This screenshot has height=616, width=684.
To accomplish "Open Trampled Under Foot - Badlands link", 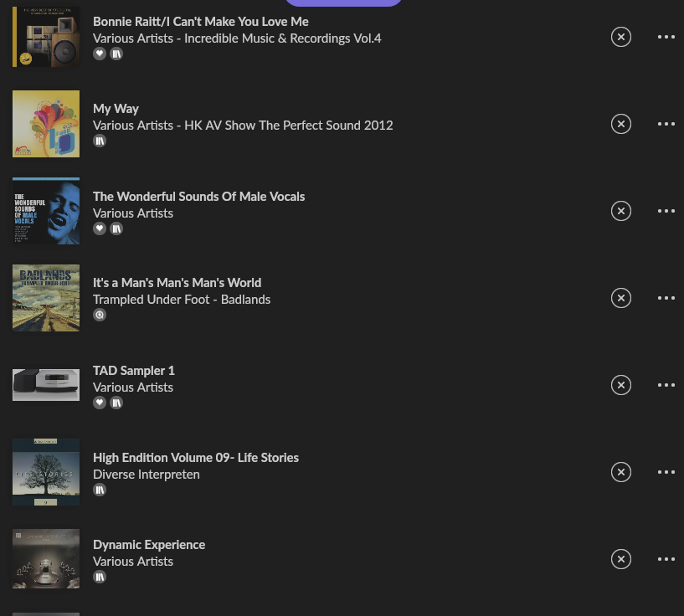I will (182, 300).
